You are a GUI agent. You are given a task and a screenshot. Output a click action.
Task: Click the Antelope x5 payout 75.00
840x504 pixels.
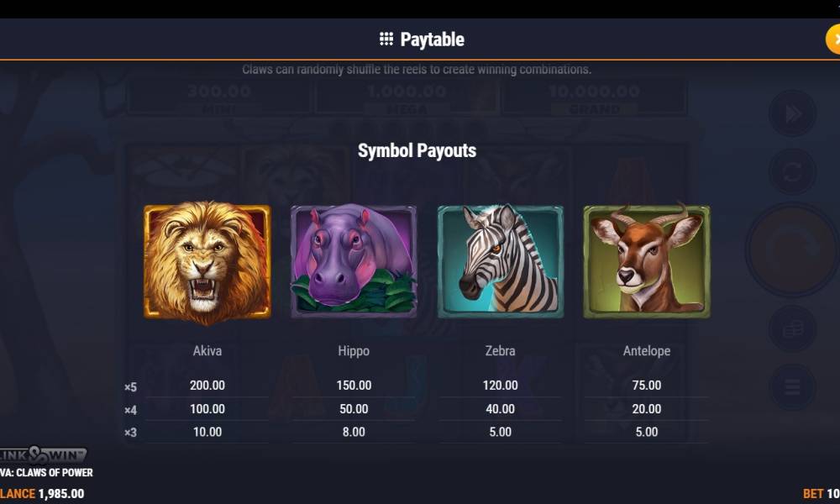click(647, 385)
